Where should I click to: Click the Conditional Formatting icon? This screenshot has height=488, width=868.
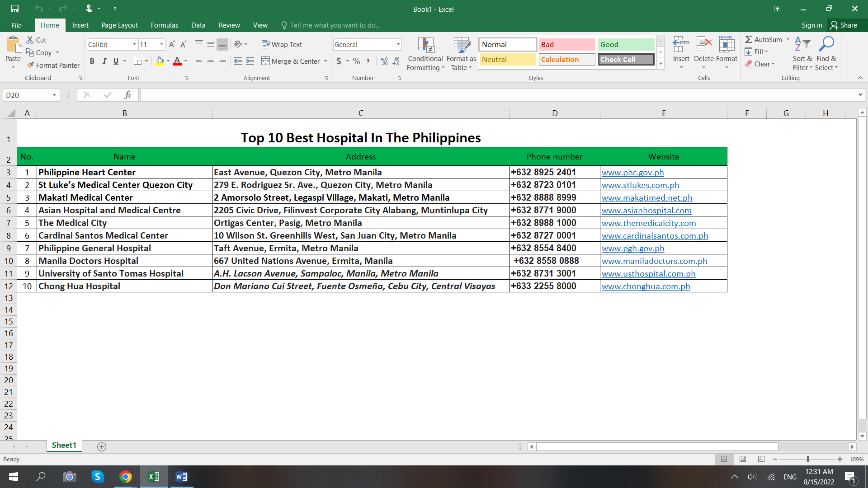click(425, 46)
